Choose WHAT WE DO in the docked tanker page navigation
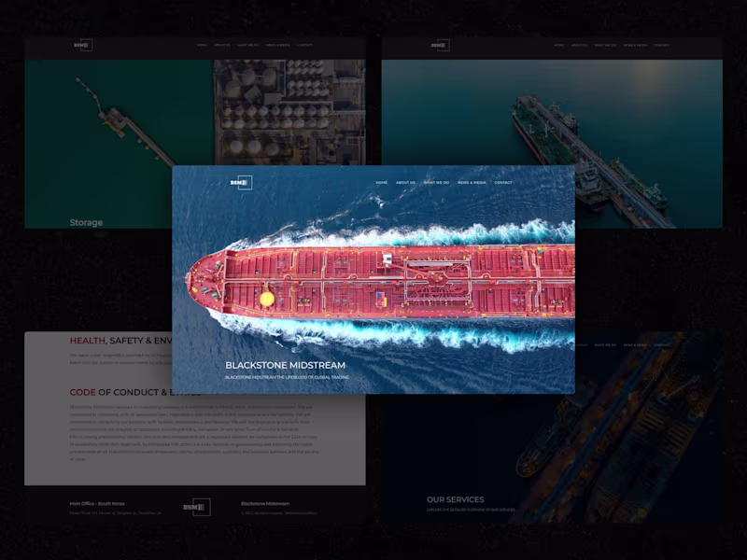 (x=605, y=45)
